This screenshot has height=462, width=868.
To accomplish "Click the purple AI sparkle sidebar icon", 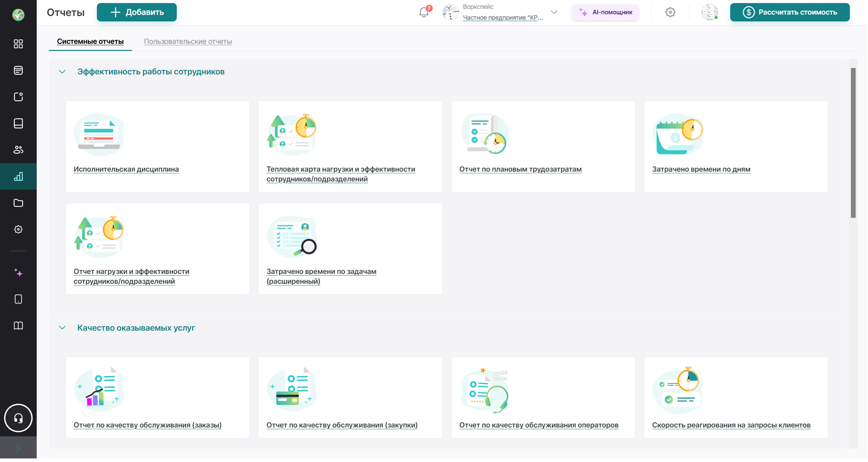I will point(18,273).
